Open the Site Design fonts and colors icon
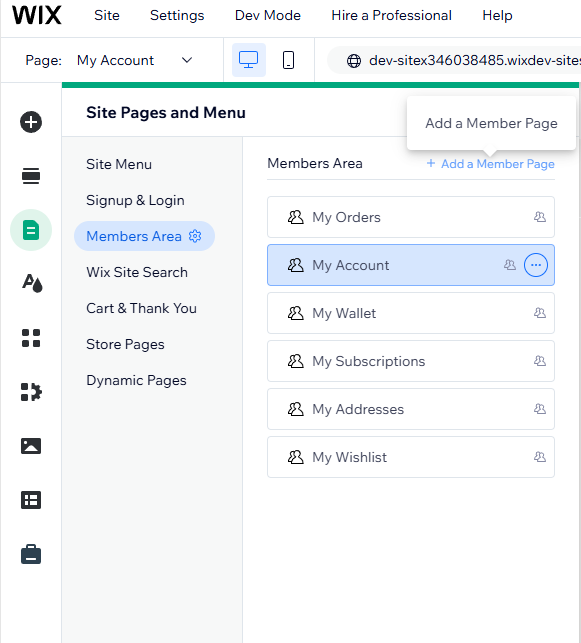This screenshot has width=581, height=643. (32, 283)
